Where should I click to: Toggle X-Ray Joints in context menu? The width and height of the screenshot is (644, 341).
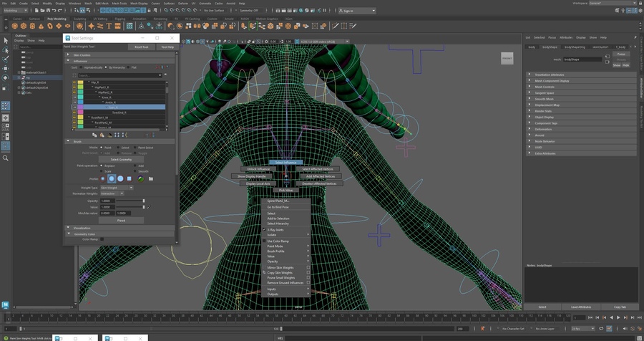(275, 229)
